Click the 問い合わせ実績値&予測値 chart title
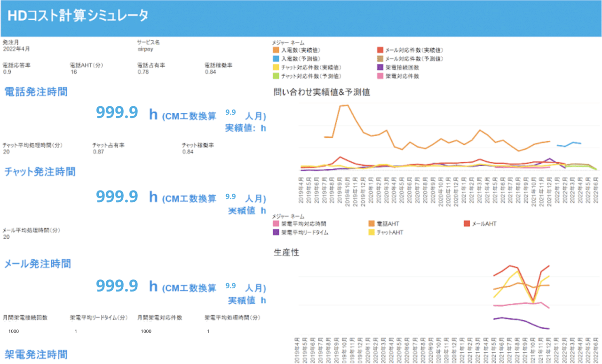This screenshot has width=602, height=364. point(322,92)
